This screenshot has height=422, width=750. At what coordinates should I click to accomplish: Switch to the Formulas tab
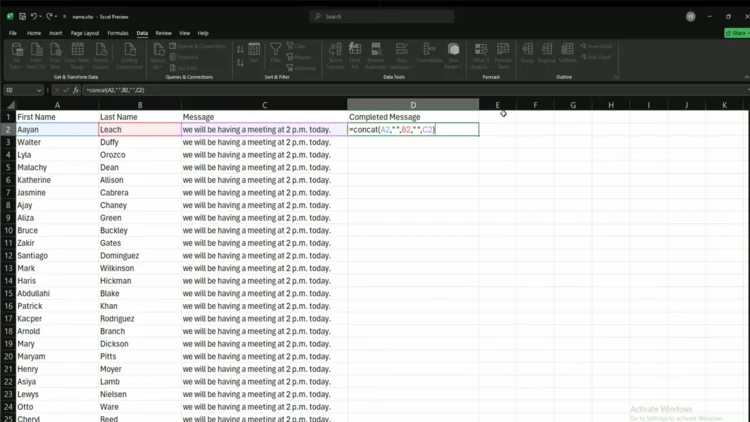point(118,33)
